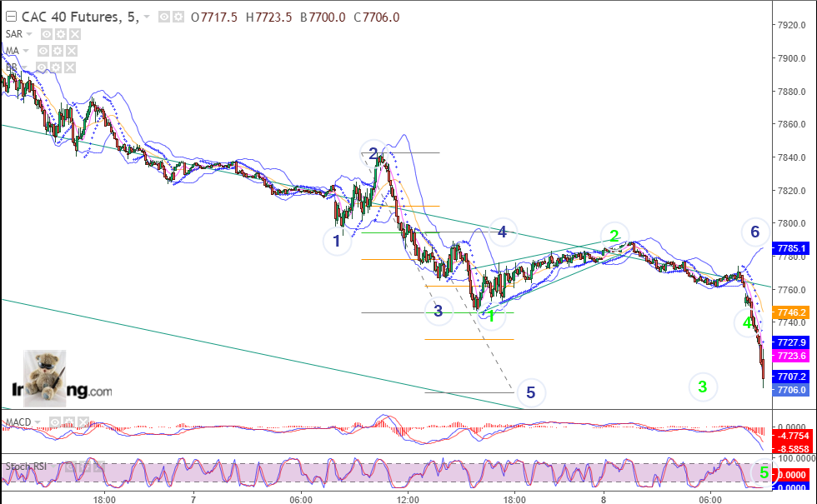817x504 pixels.
Task: Toggle CAC 40 Futures series visibility
Action: pos(164,17)
